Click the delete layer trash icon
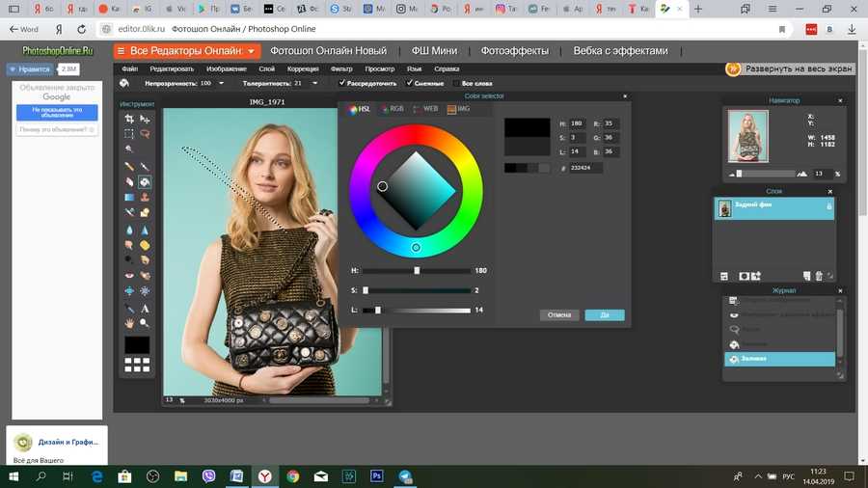Viewport: 868px width, 488px height. (819, 276)
